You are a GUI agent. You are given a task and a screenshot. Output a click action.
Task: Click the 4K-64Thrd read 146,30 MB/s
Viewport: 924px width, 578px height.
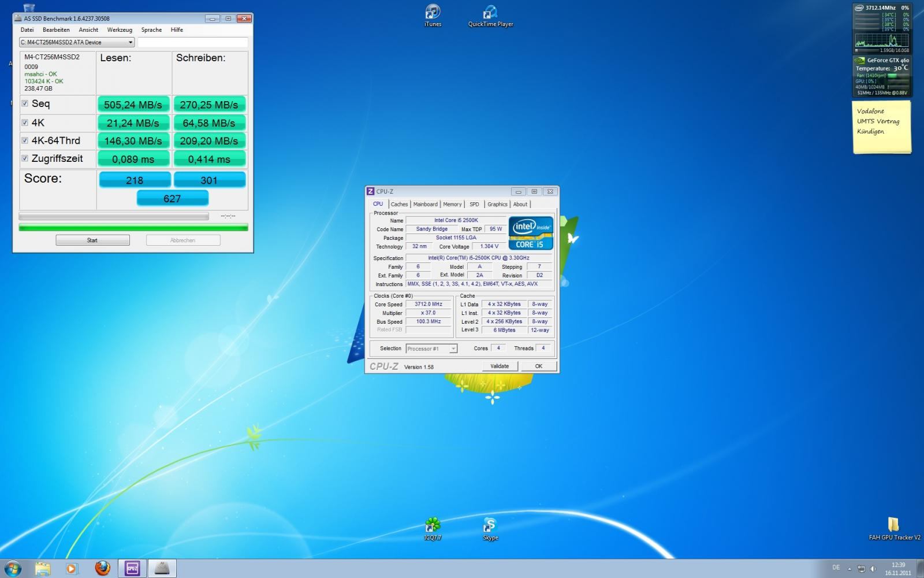[x=133, y=141]
